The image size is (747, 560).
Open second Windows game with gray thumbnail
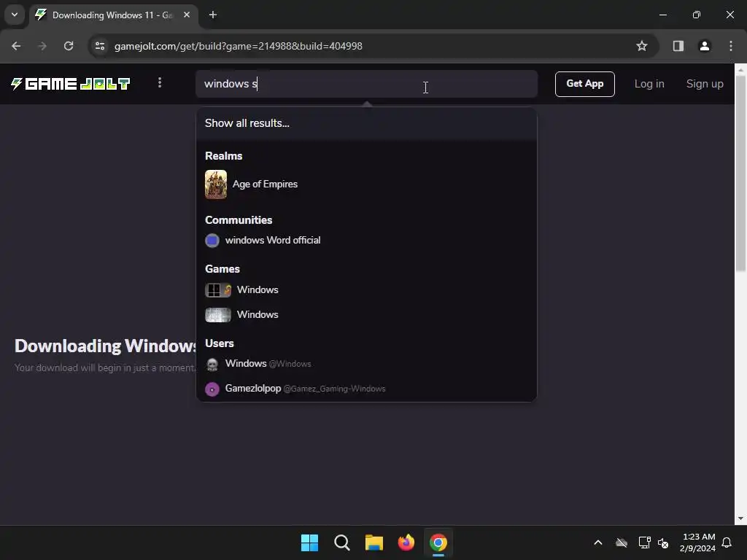point(366,315)
